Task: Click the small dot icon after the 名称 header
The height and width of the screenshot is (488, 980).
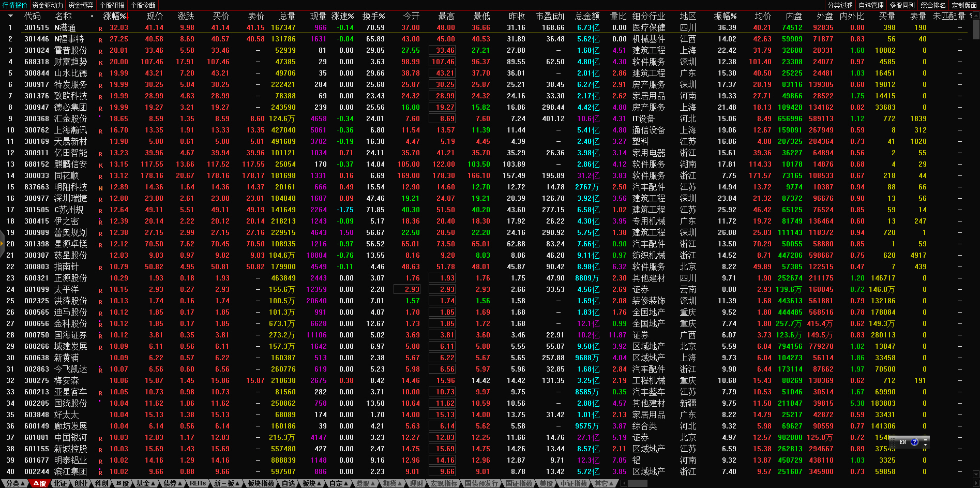Action: (92, 16)
